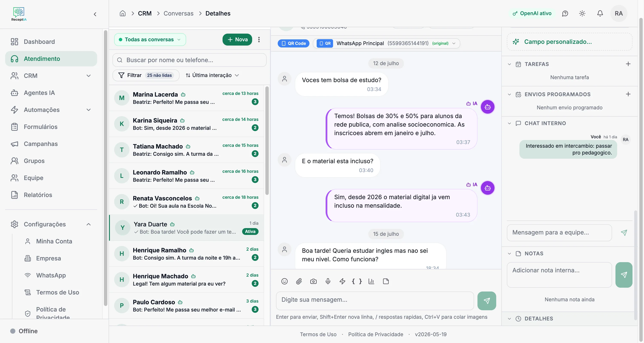The image size is (644, 343).
Task: Add a new task with plus icon
Action: tap(628, 64)
